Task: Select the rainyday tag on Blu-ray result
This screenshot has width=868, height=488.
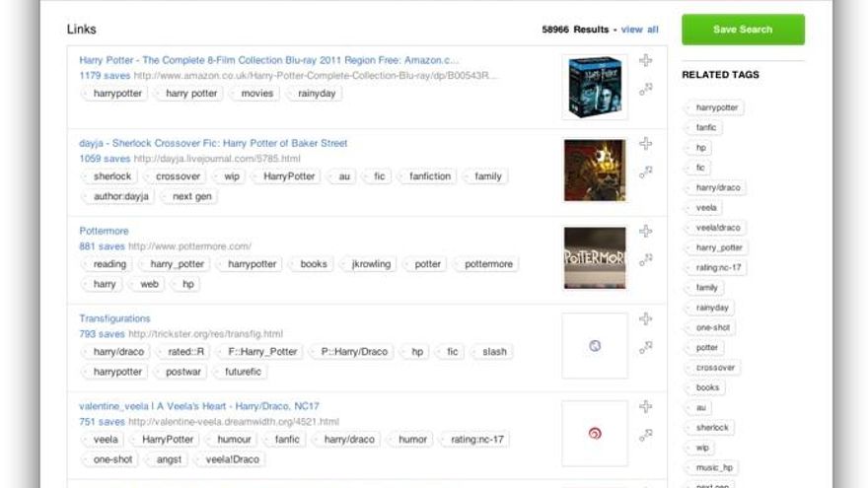Action: (x=315, y=94)
